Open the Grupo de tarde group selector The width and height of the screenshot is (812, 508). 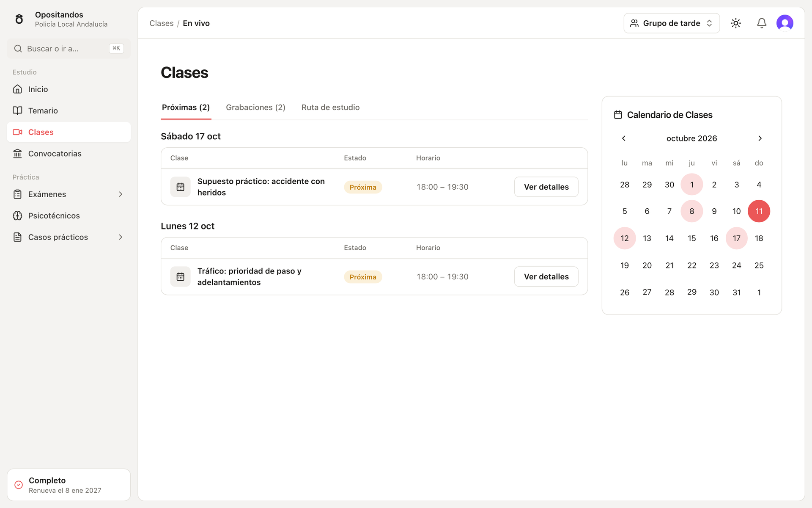tap(672, 23)
